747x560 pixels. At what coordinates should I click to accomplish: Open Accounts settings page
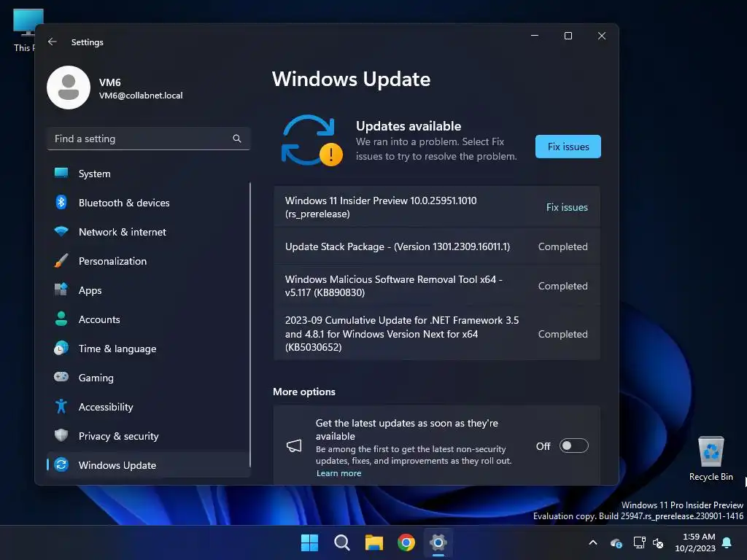point(148,319)
